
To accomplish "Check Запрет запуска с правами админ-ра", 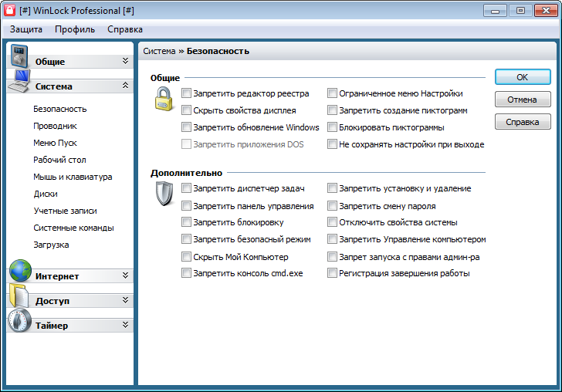I will (332, 257).
